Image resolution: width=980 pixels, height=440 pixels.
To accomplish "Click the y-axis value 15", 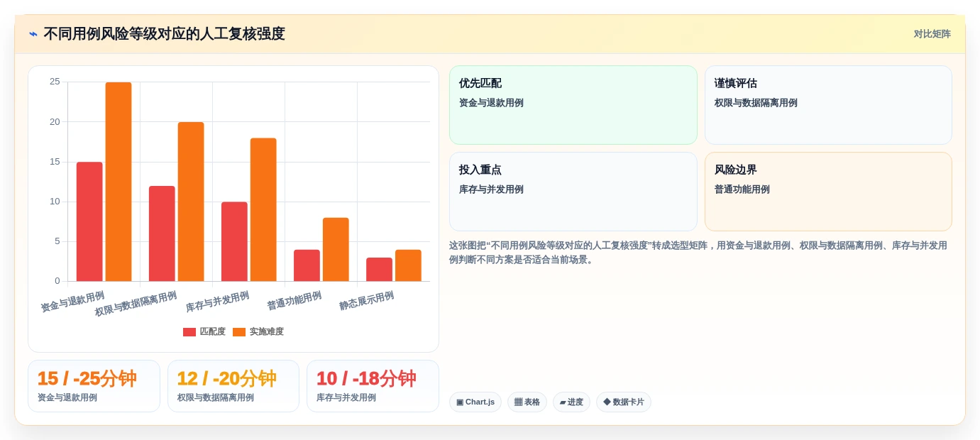I will tap(55, 162).
